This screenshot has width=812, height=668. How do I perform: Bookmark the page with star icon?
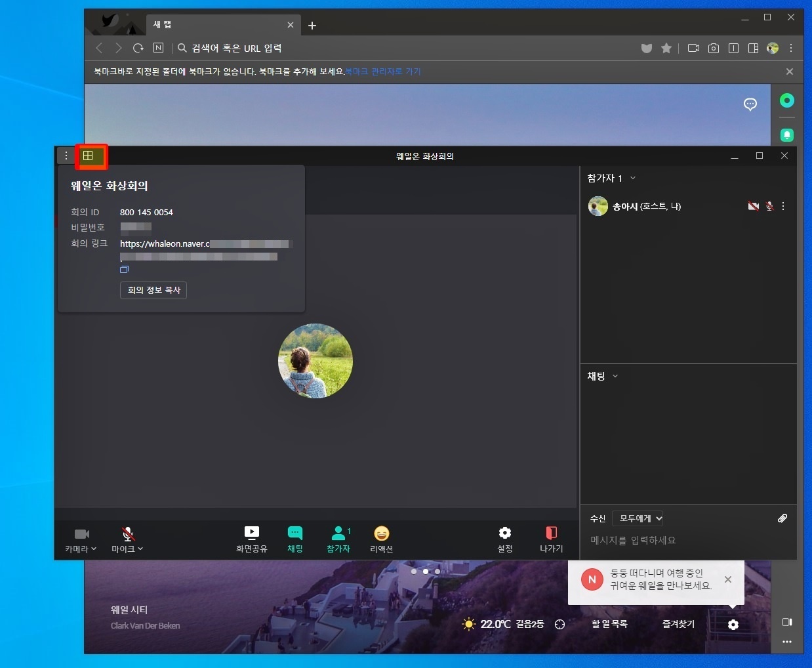(666, 48)
